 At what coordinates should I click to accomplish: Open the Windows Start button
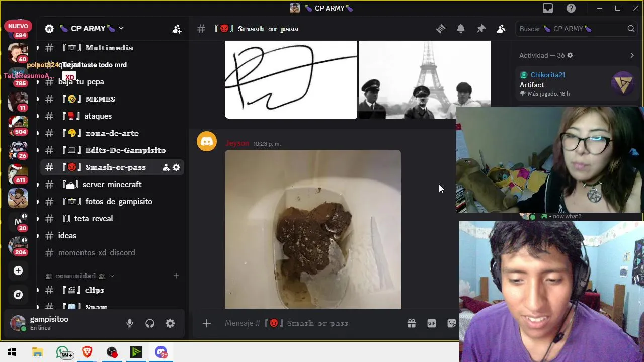tap(12, 352)
